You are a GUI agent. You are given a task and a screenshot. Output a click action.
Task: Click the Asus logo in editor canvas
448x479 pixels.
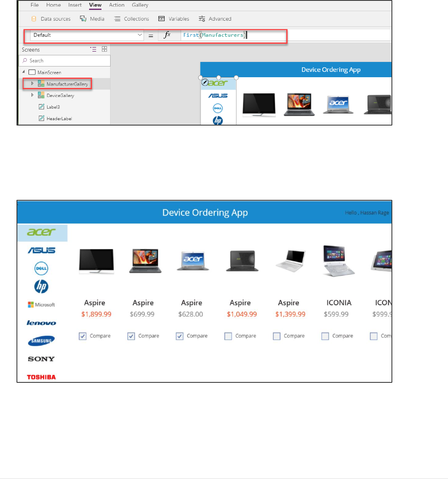pyautogui.click(x=218, y=96)
